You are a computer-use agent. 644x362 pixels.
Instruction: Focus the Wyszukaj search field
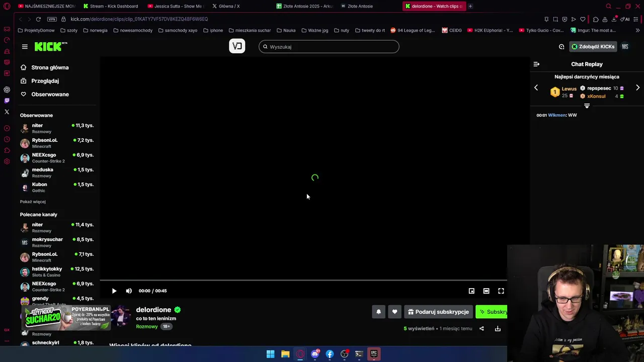coord(329,47)
